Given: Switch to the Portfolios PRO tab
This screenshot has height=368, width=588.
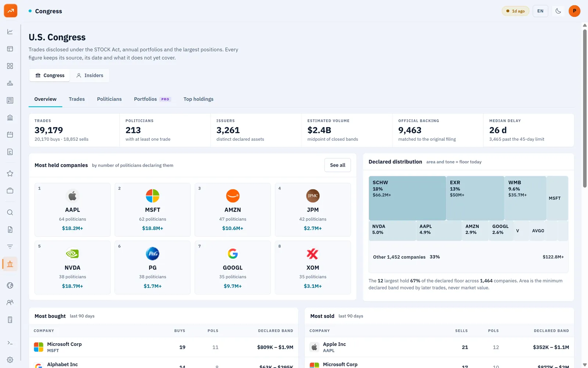Looking at the screenshot, I should click(152, 99).
